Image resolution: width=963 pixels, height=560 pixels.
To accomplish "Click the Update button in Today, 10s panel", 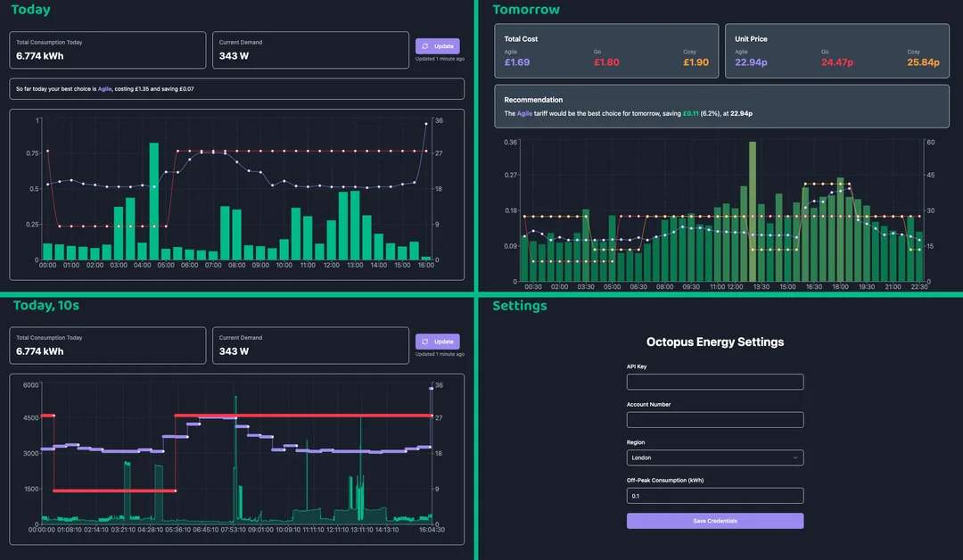I will tap(437, 342).
